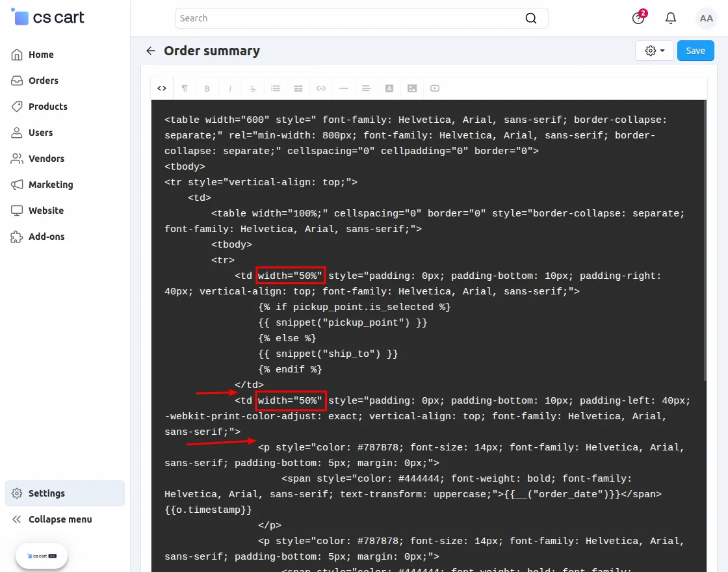The image size is (728, 572).
Task: Click the search magnifier icon
Action: point(530,18)
